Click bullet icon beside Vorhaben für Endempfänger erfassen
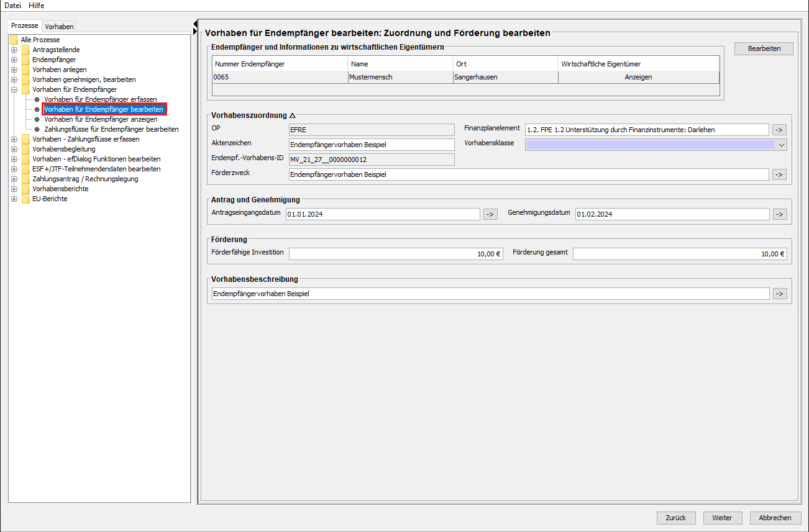The width and height of the screenshot is (809, 532). tap(37, 99)
